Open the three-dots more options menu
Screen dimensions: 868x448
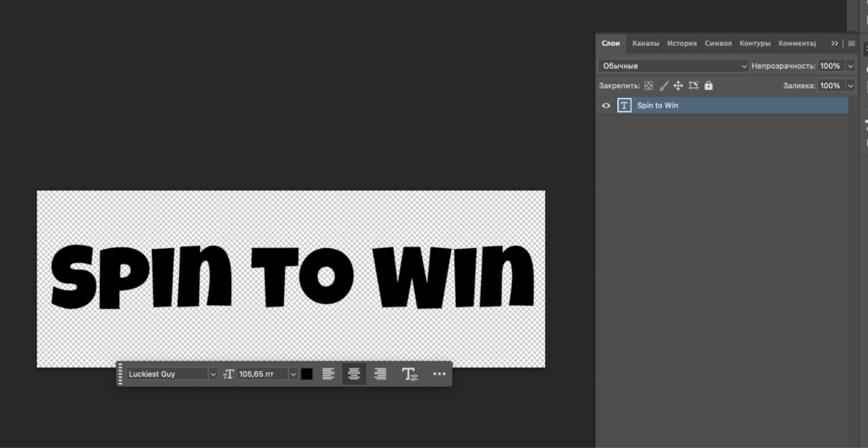pos(439,373)
